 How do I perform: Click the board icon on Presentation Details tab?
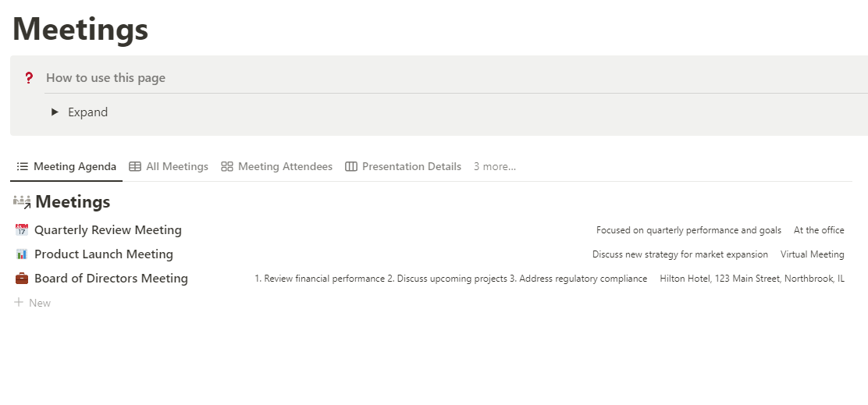[x=351, y=166]
